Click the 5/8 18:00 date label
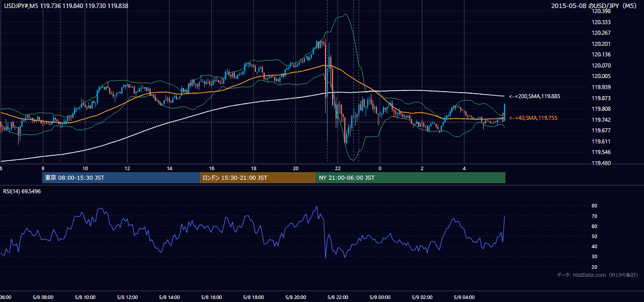The height and width of the screenshot is (302, 644). (x=253, y=297)
